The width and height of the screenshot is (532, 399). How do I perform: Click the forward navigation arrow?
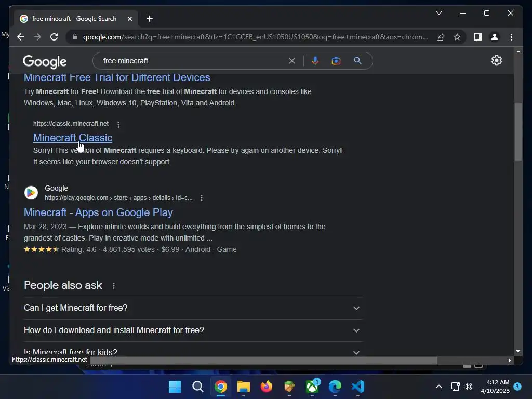[37, 37]
